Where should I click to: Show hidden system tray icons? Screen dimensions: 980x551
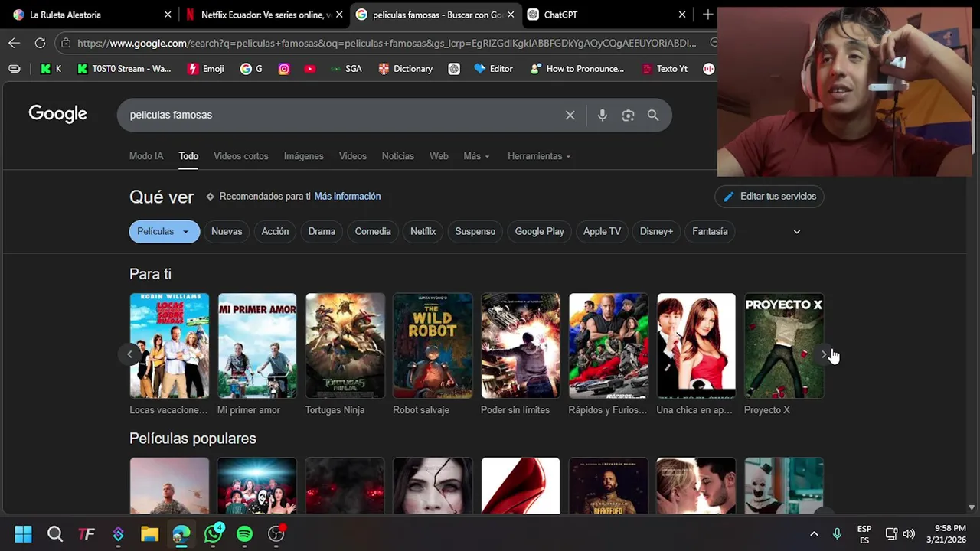(814, 533)
